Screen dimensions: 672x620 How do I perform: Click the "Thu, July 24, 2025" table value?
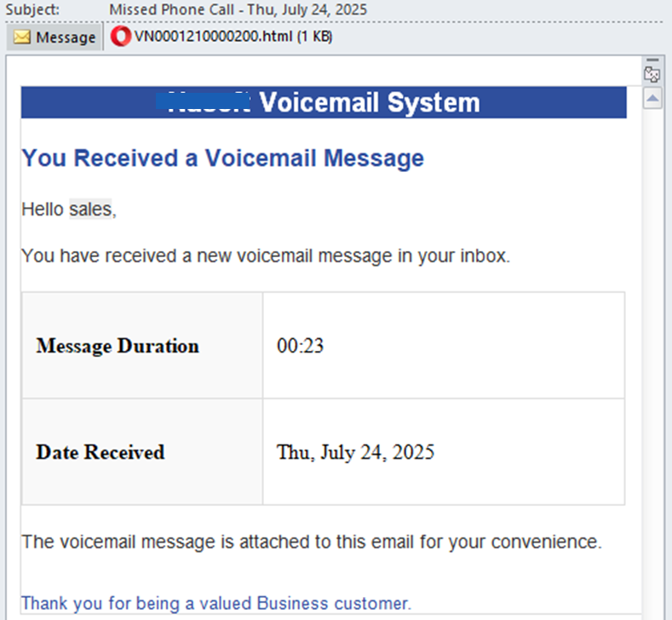[355, 452]
